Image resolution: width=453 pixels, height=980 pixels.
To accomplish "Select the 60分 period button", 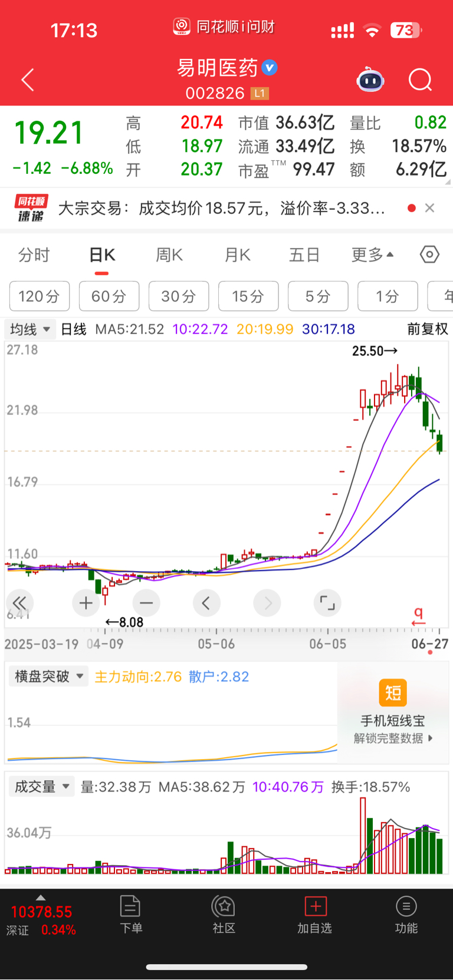I will click(x=109, y=296).
